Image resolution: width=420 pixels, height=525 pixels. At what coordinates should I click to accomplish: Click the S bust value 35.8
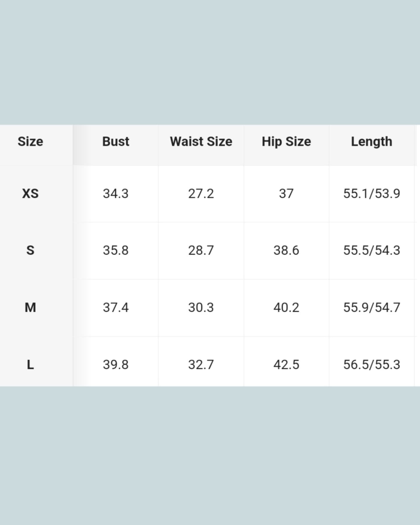pyautogui.click(x=116, y=250)
